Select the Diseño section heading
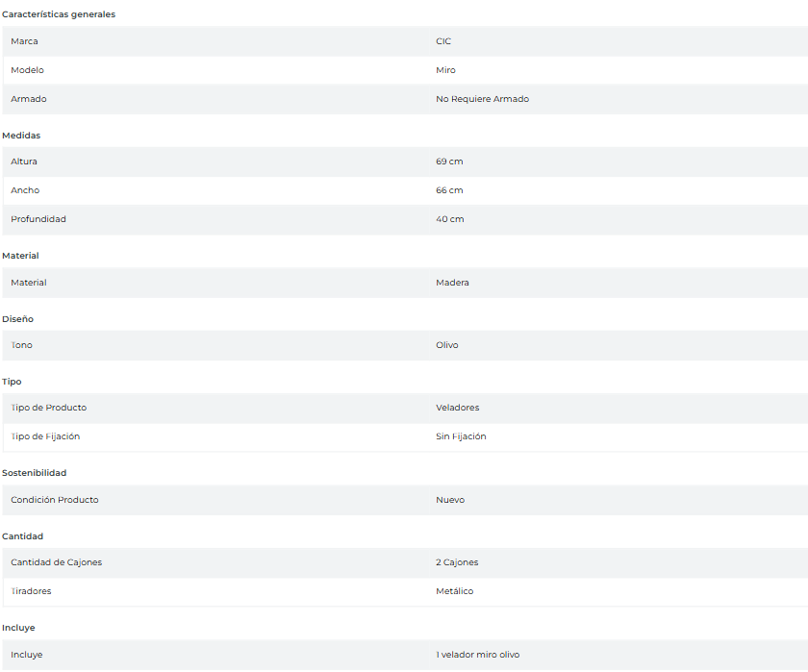This screenshot has width=808, height=672. tap(18, 319)
